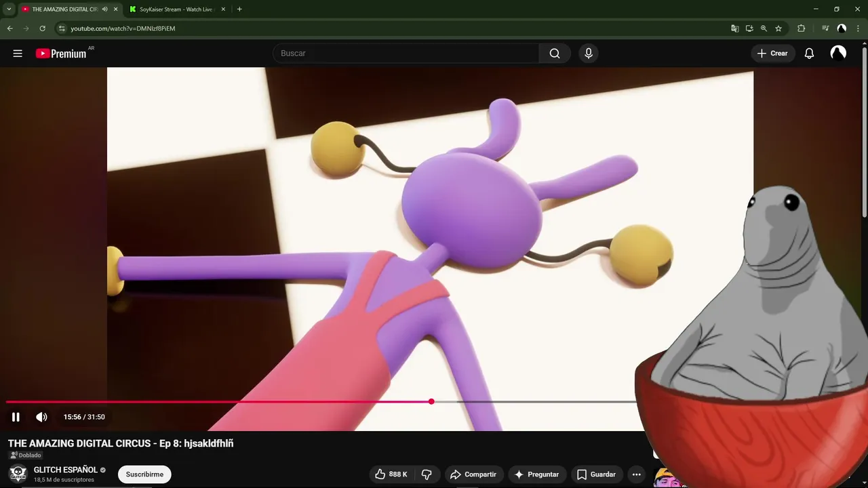Click the 18,5 M de suscriptores text
868x488 pixels.
[x=64, y=480]
